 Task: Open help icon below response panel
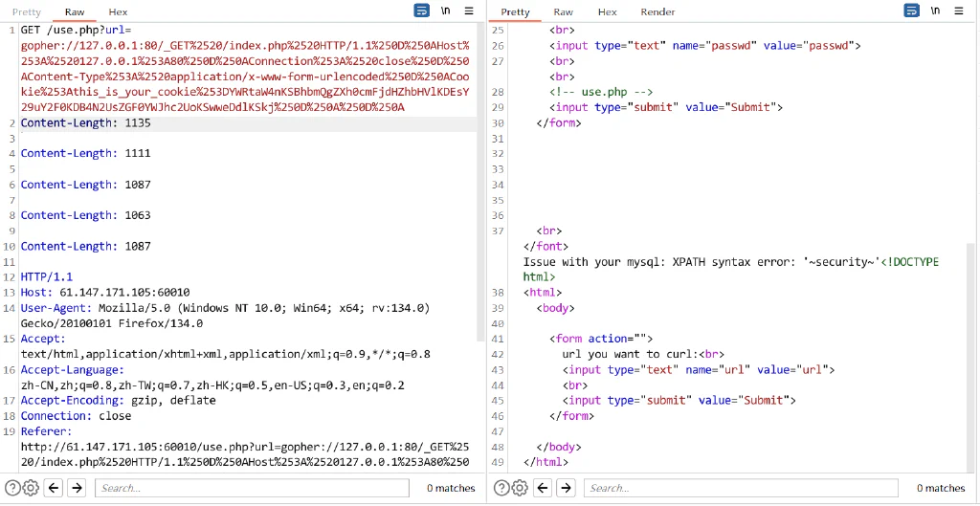[x=501, y=488]
